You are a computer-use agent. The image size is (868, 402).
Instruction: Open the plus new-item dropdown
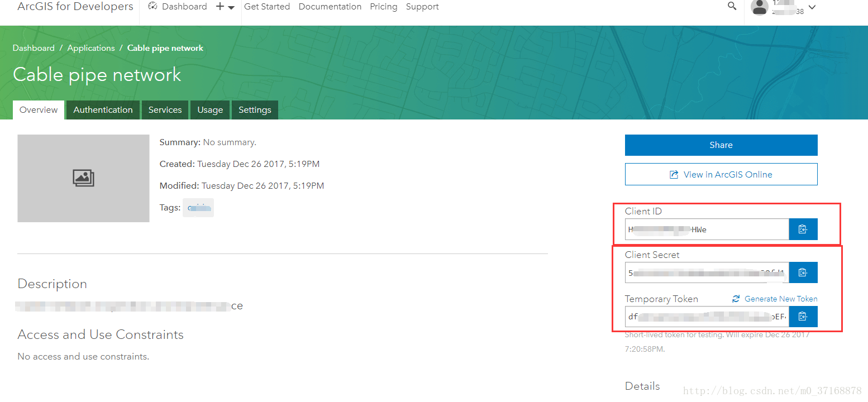tap(225, 7)
